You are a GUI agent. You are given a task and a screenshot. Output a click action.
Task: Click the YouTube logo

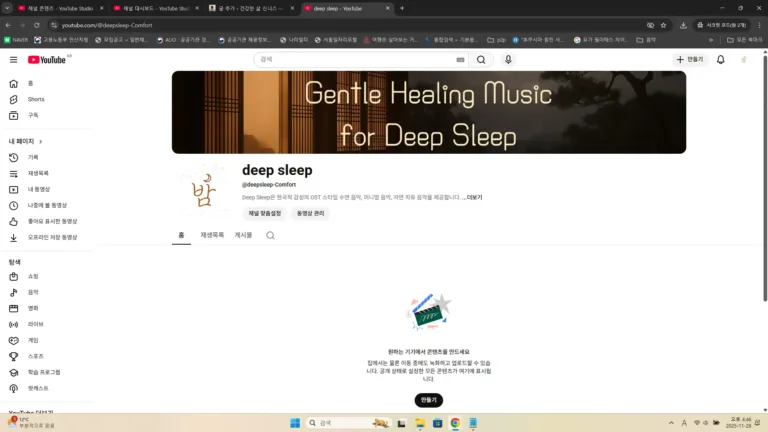pos(47,60)
